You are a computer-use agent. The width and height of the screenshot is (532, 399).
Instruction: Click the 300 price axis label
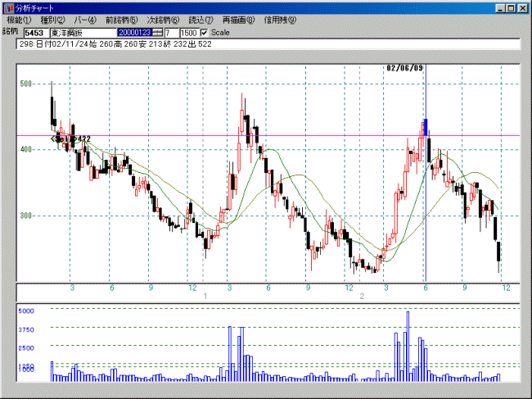coord(26,215)
